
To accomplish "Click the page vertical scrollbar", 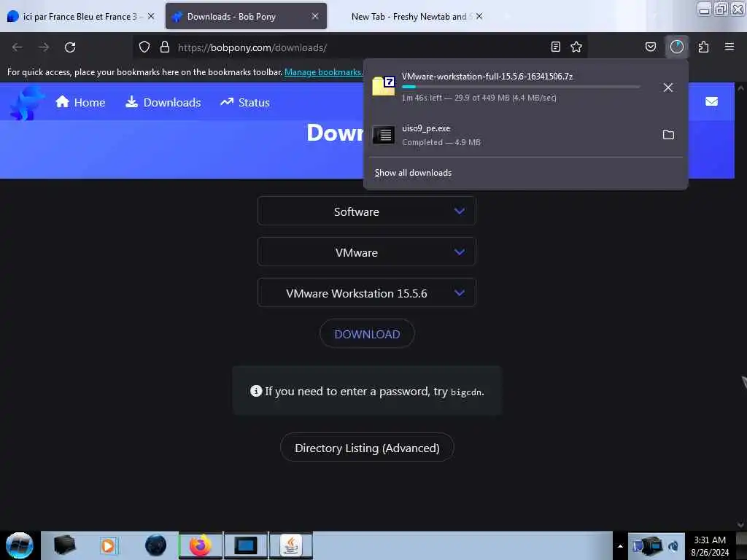I will [x=740, y=305].
